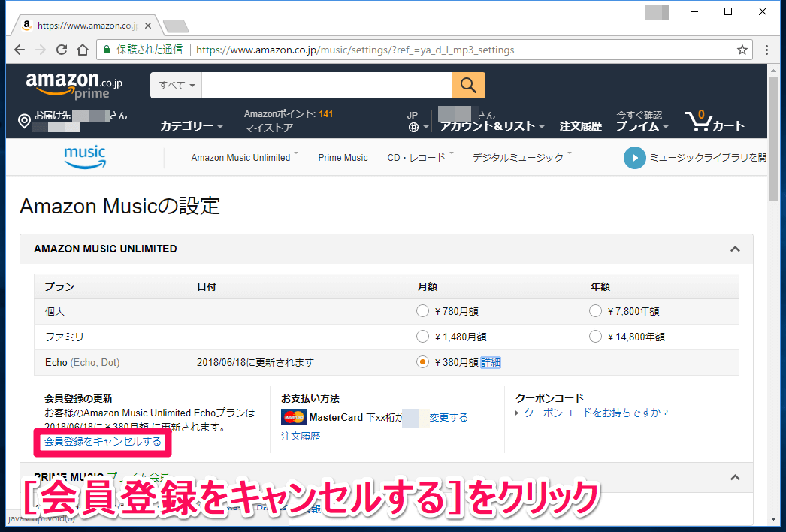Bookmark the page with the star icon
786x532 pixels.
[742, 50]
